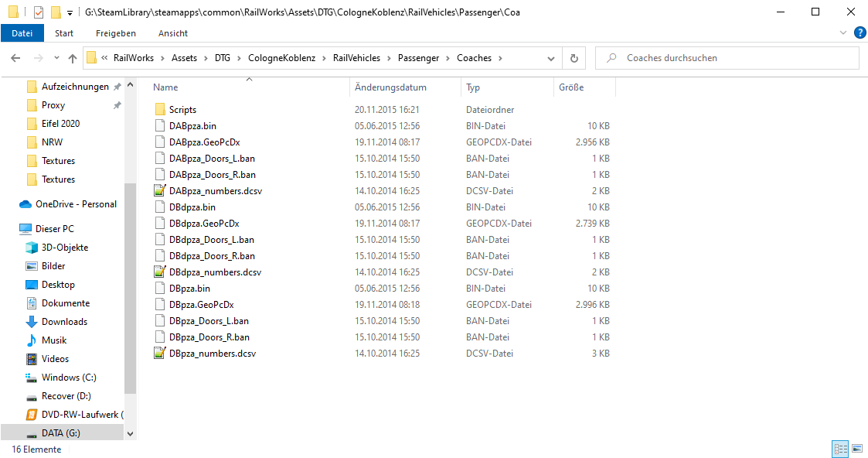Open 3D-Objekte in navigation pane
868x458 pixels.
point(65,248)
